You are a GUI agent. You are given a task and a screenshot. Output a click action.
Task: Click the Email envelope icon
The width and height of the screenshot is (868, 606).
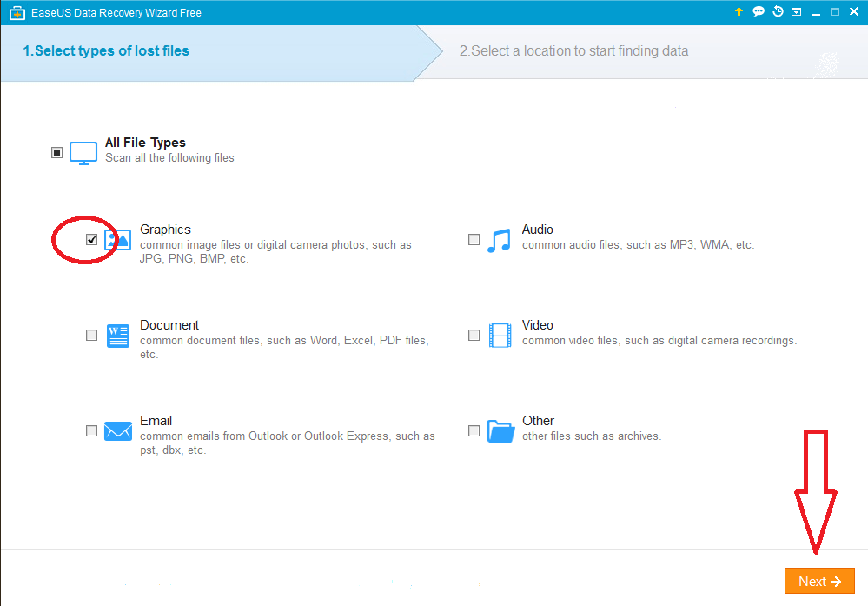(x=118, y=431)
